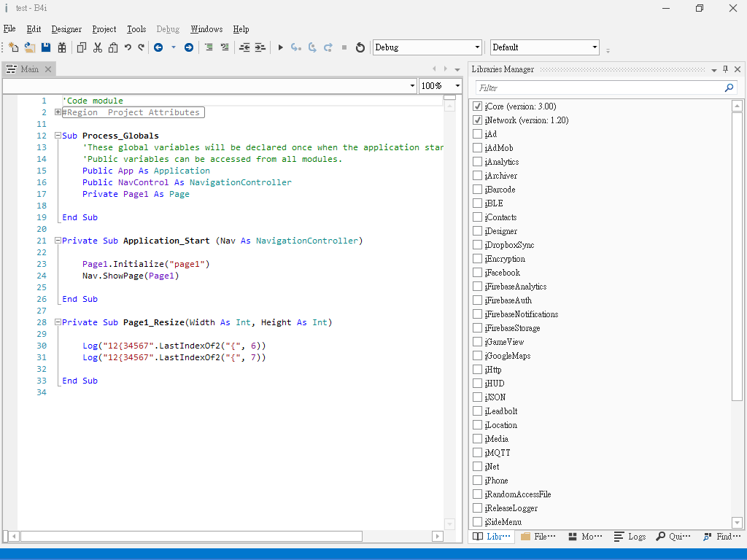Click the search magnifier in Filter box
747x560 pixels.
click(729, 87)
